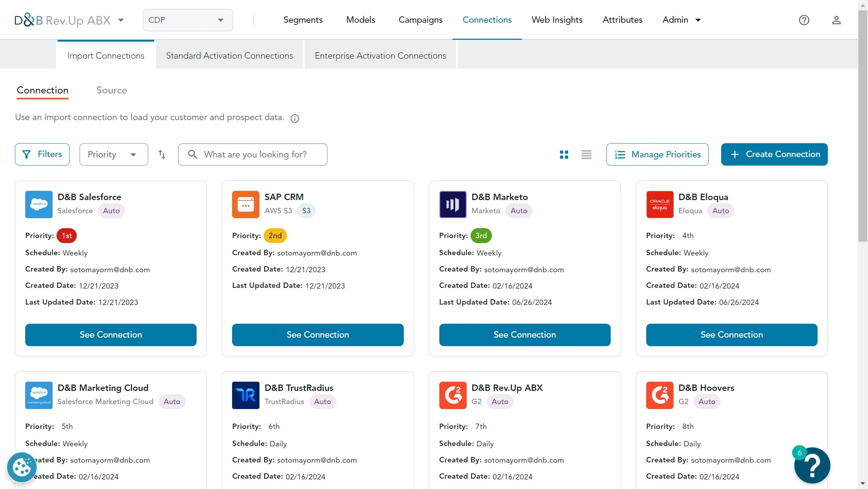868x489 pixels.
Task: Switch to grid card view
Action: tap(564, 155)
